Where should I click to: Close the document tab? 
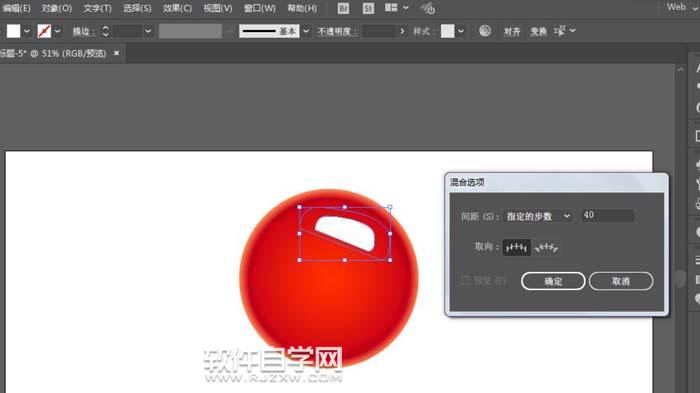117,53
